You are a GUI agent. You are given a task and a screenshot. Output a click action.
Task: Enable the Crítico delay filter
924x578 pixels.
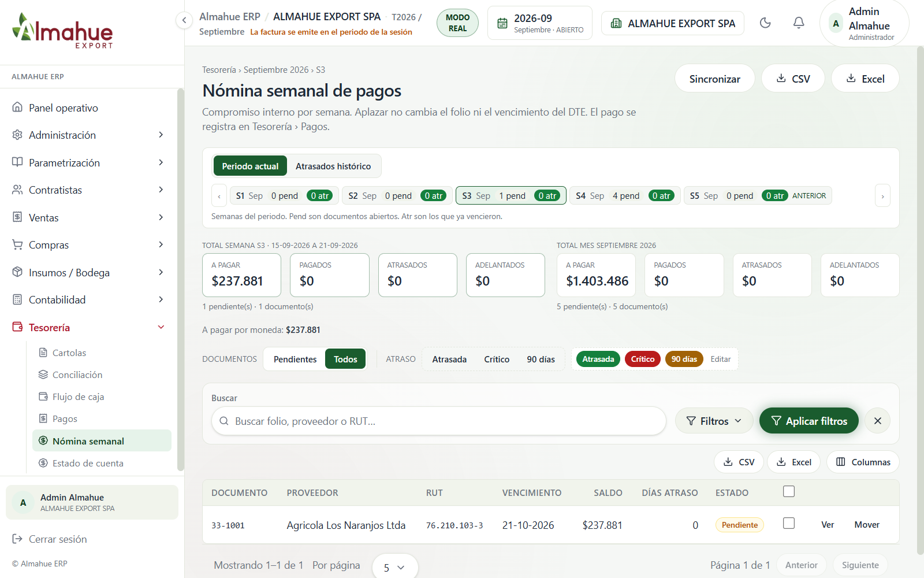click(497, 359)
